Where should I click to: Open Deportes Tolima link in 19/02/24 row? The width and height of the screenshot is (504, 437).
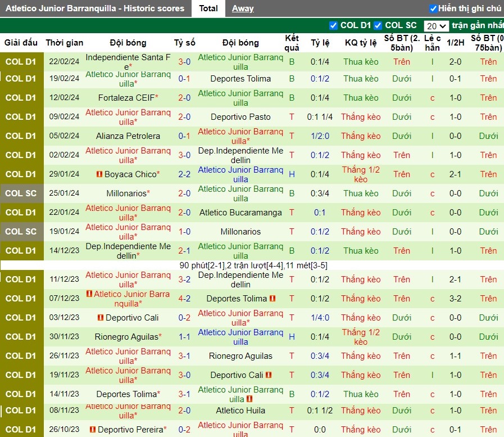coord(240,79)
